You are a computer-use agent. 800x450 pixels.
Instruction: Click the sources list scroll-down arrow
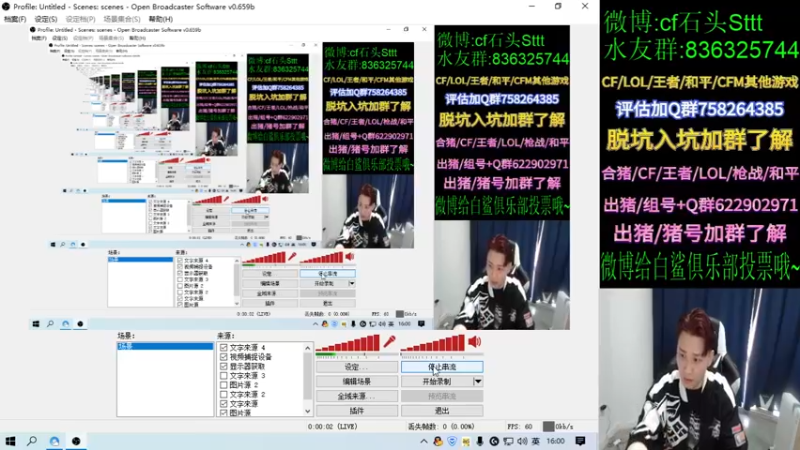pos(308,411)
